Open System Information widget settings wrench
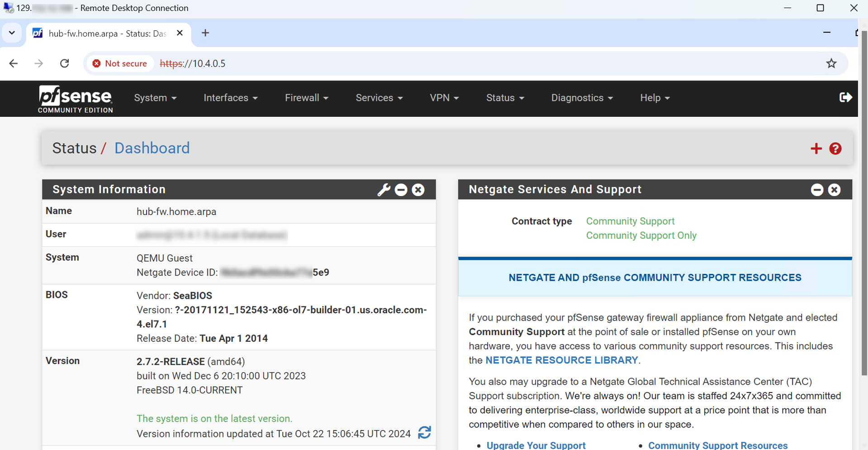This screenshot has height=450, width=868. click(384, 190)
